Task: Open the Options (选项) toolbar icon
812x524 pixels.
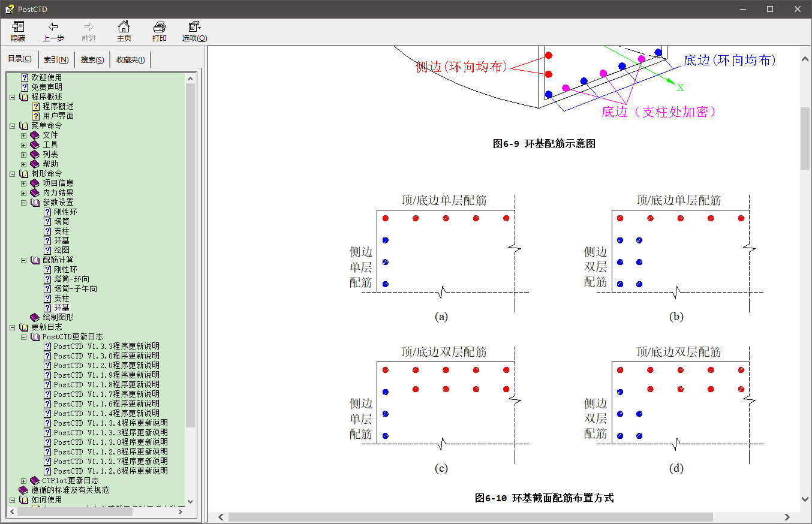Action: click(x=194, y=27)
